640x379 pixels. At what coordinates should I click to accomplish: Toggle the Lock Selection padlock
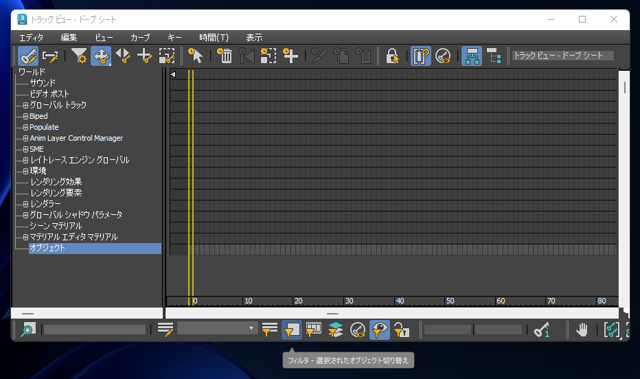coord(392,56)
